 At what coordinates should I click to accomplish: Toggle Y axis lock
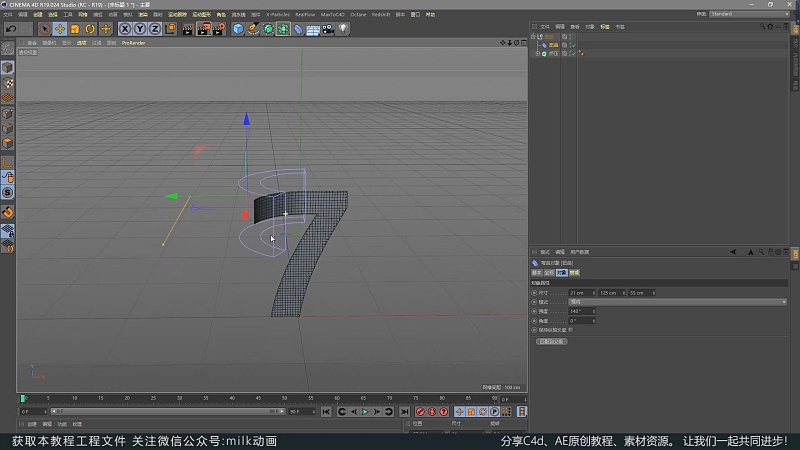tap(140, 29)
